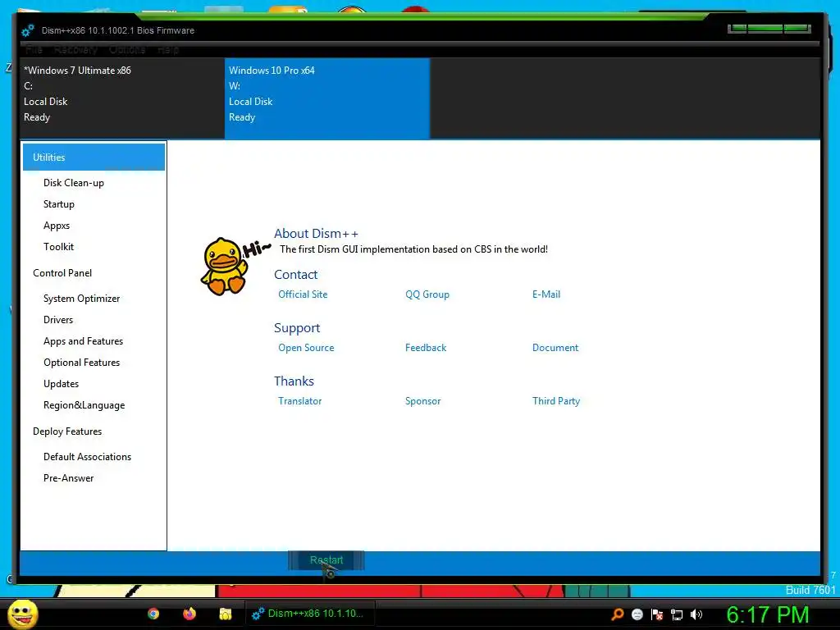Open System Optimizer
This screenshot has width=840, height=630.
click(x=81, y=299)
